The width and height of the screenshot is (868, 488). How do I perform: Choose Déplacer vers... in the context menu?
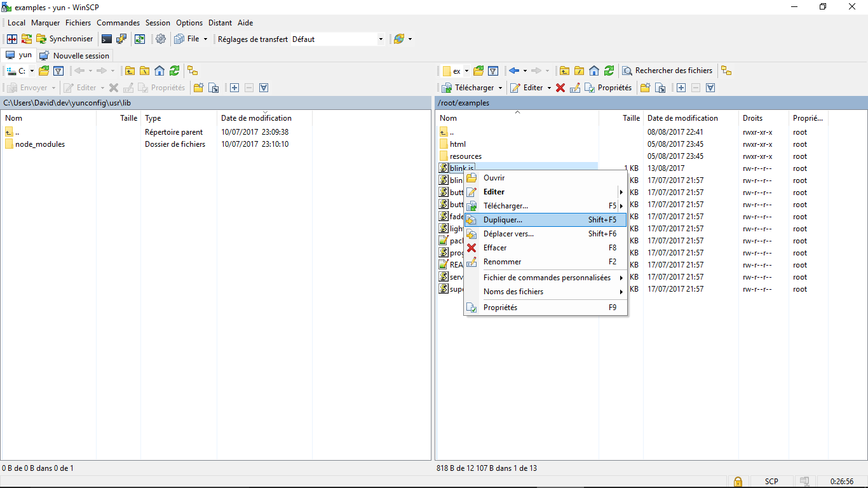point(545,234)
